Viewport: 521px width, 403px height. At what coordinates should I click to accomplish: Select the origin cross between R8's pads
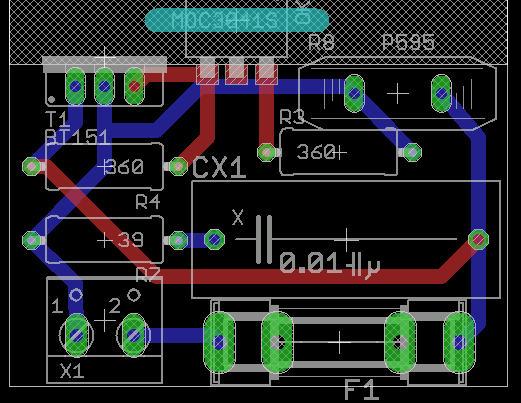click(x=398, y=94)
